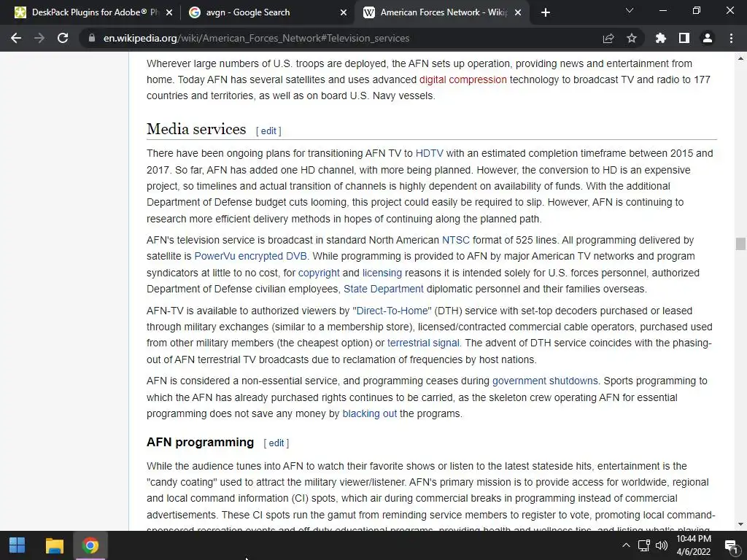Follow the HDTV link
This screenshot has width=747, height=560.
coord(429,153)
